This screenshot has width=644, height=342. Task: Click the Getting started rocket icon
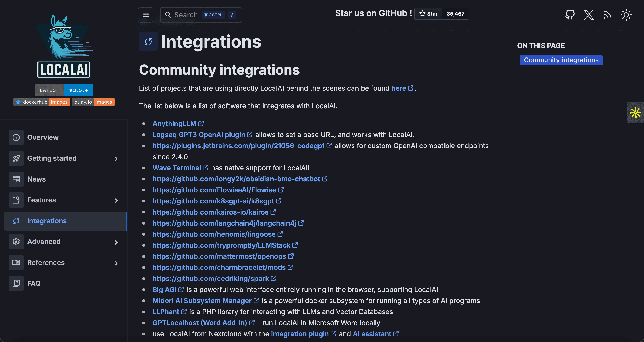(x=16, y=158)
